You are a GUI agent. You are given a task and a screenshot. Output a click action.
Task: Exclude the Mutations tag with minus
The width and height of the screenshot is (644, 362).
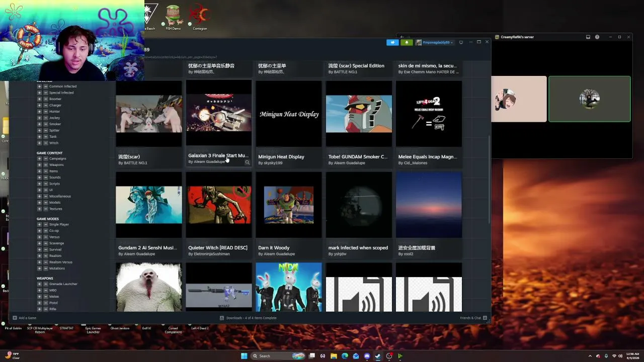point(45,268)
